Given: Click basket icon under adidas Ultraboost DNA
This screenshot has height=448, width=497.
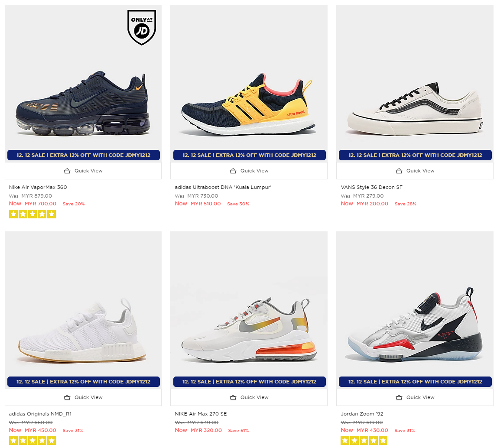Looking at the screenshot, I should [x=233, y=171].
